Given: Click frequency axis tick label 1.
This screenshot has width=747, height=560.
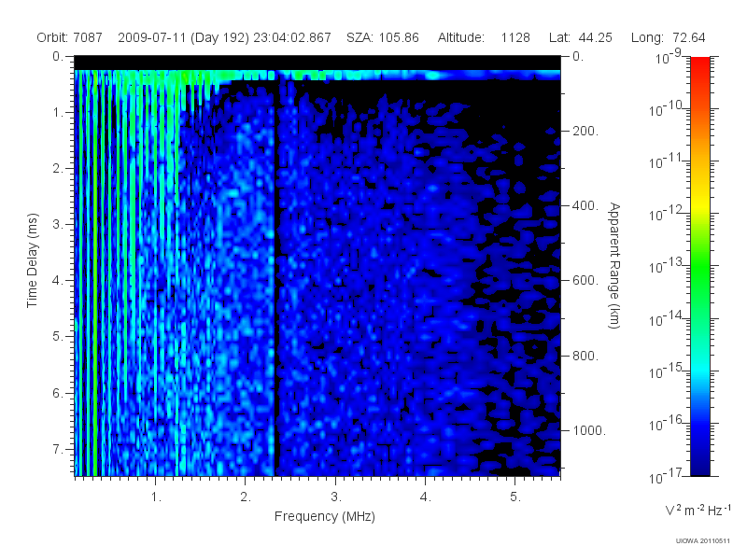Looking at the screenshot, I should click(x=156, y=497).
